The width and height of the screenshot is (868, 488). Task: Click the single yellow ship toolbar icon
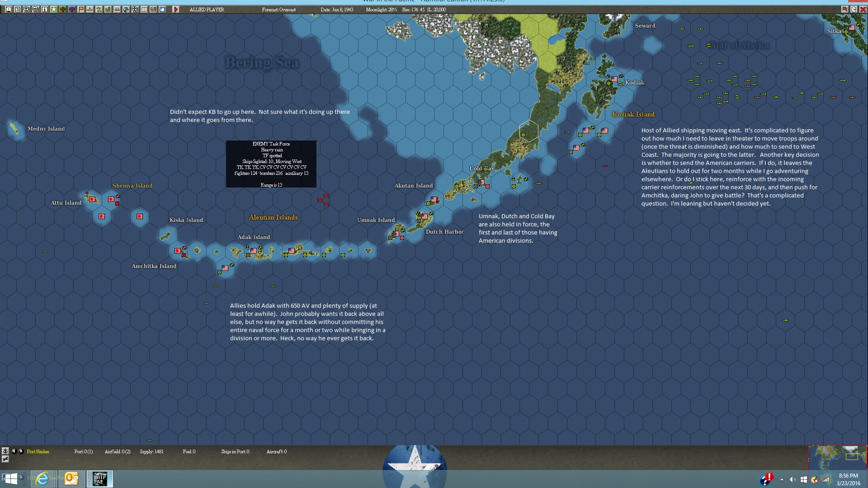(90, 9)
